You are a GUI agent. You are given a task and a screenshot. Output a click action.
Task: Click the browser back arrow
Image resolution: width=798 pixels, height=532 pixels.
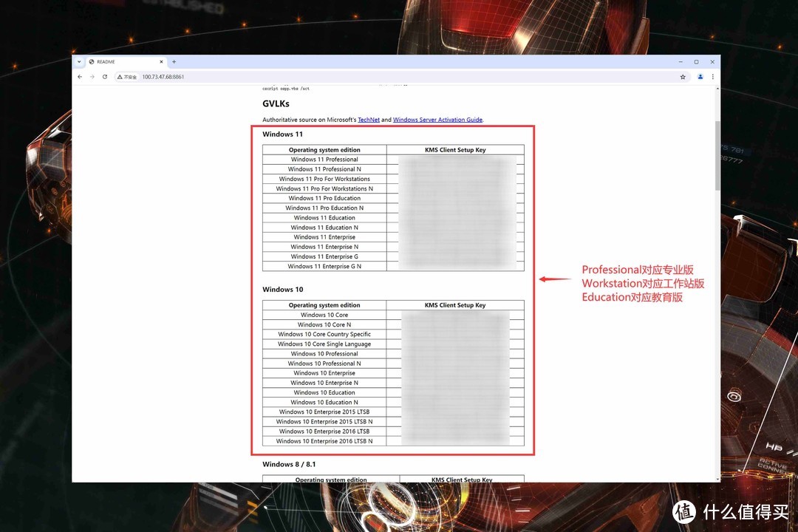(80, 77)
